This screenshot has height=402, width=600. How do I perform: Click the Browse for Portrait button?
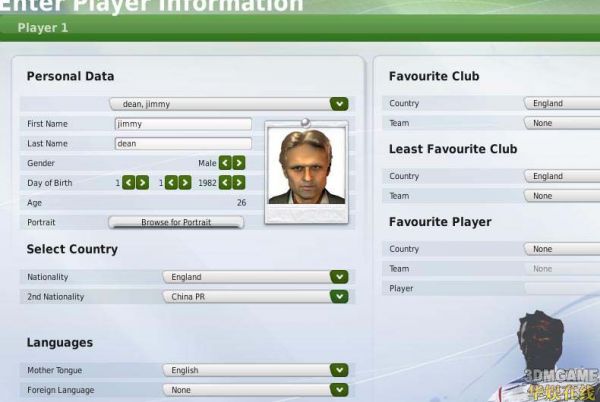pos(176,222)
